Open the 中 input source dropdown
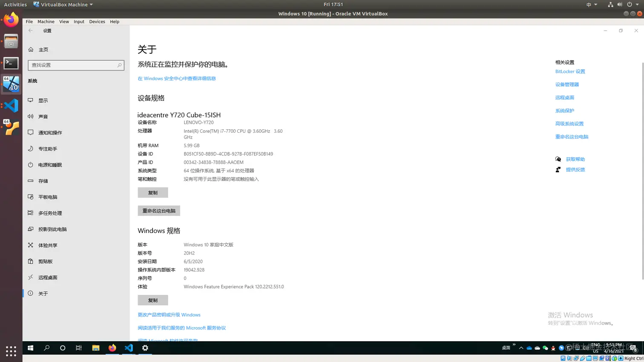The height and width of the screenshot is (362, 644). (x=592, y=5)
